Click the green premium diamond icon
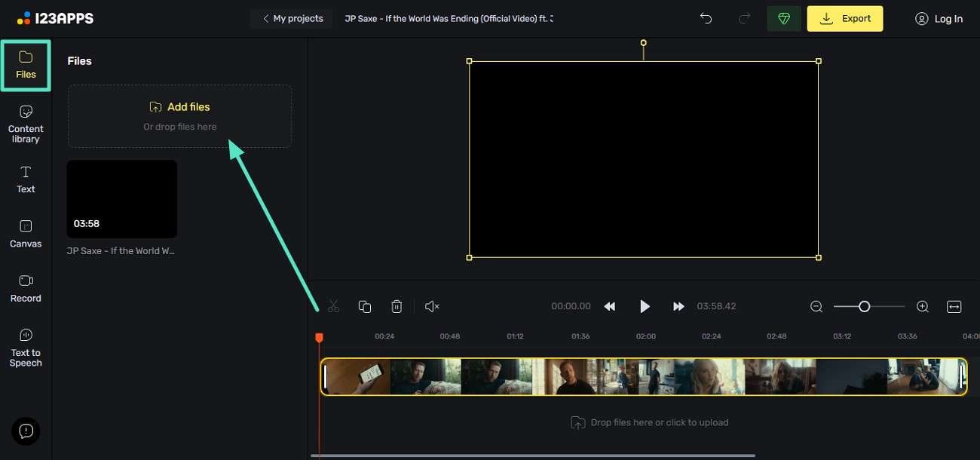 [x=784, y=19]
